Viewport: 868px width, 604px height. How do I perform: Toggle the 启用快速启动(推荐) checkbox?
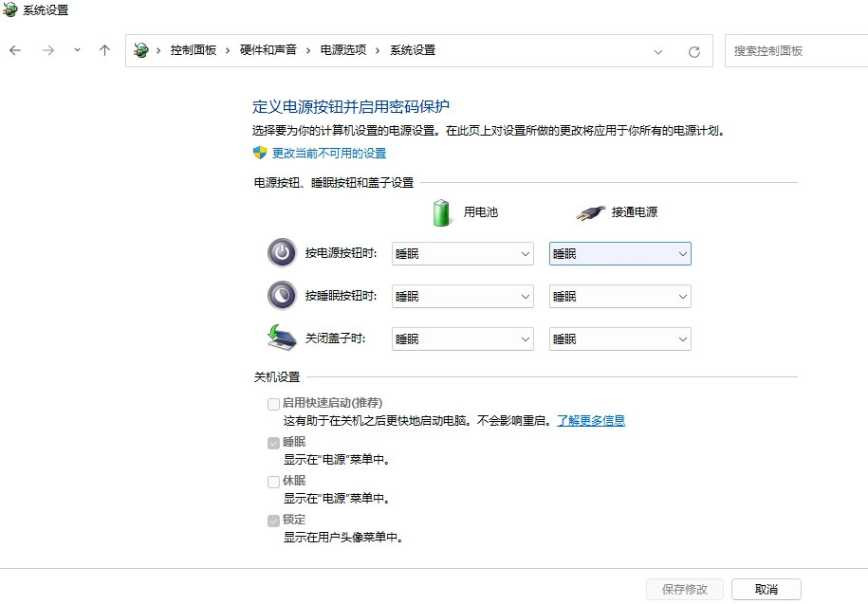[273, 404]
